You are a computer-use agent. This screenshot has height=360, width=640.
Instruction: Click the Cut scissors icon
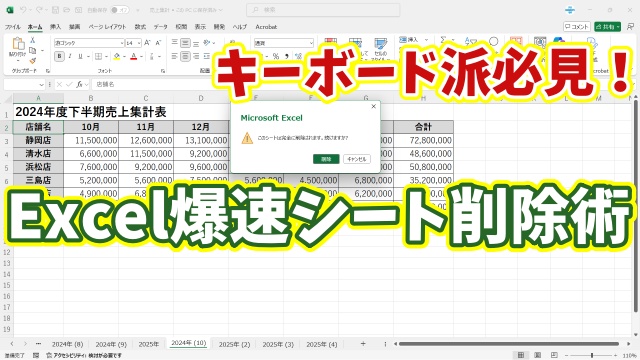click(33, 40)
